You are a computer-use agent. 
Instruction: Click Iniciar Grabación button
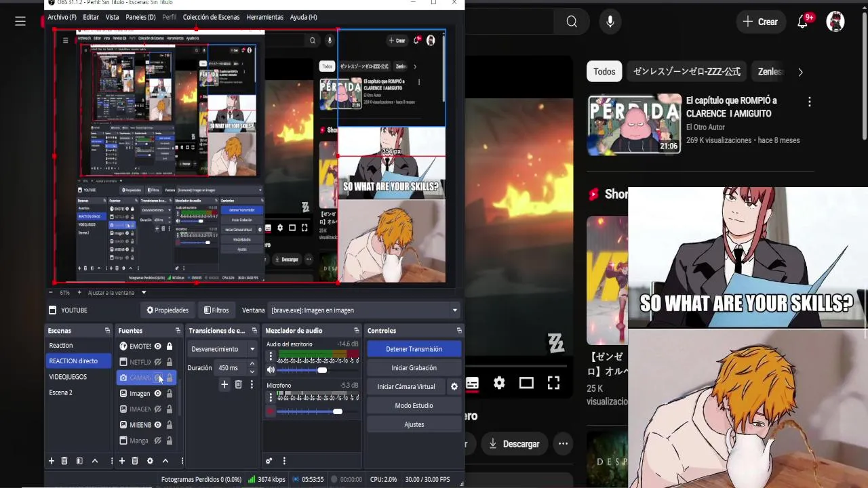tap(414, 368)
